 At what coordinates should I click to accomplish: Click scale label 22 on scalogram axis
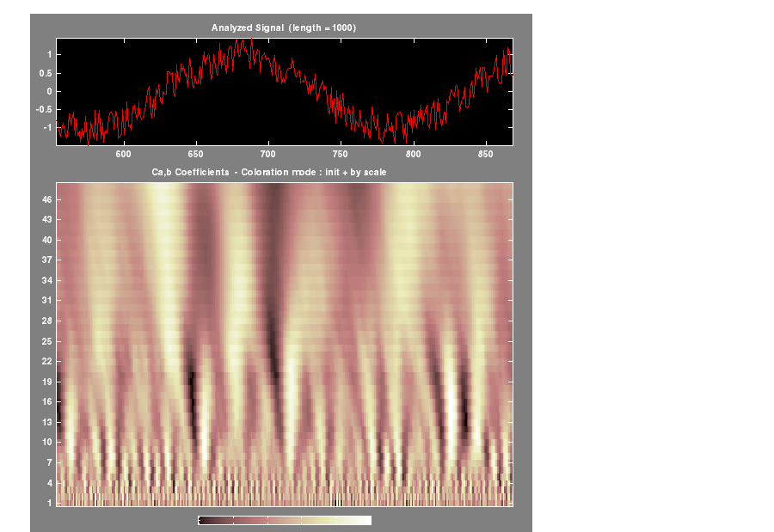click(x=47, y=361)
